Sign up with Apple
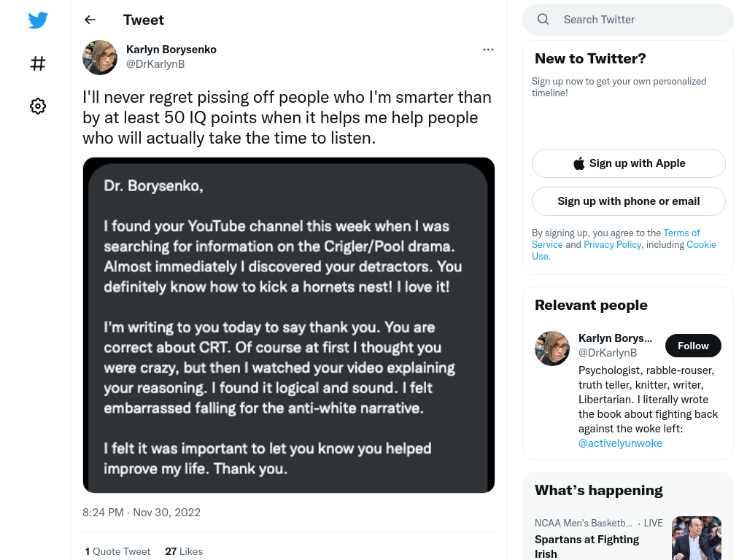 [628, 163]
